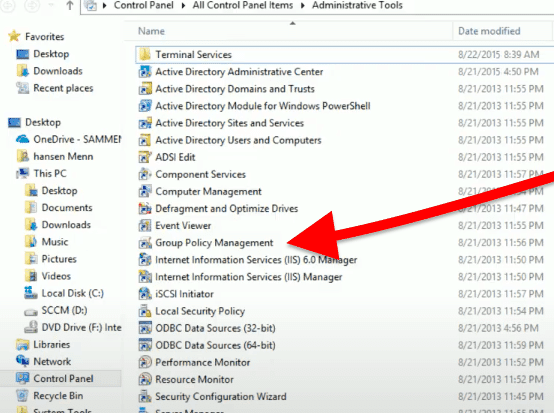Open the Terminal Services folder icon
The image size is (554, 413).
[x=145, y=54]
